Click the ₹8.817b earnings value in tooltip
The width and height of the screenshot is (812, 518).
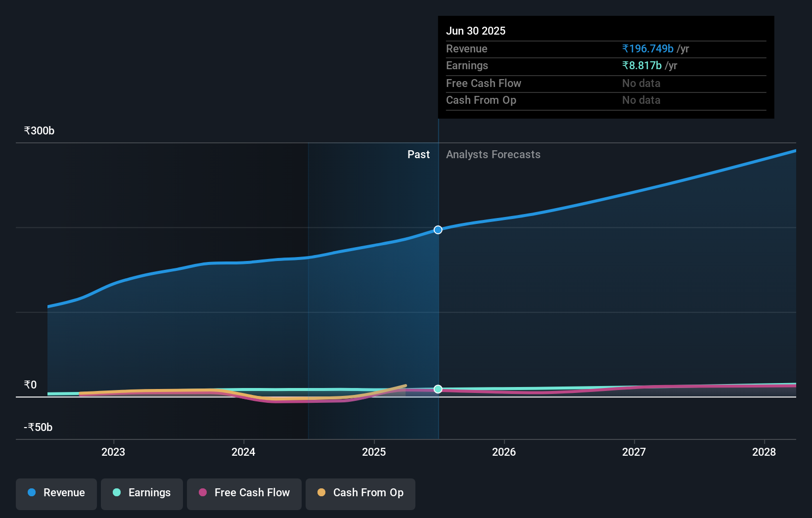coord(642,65)
